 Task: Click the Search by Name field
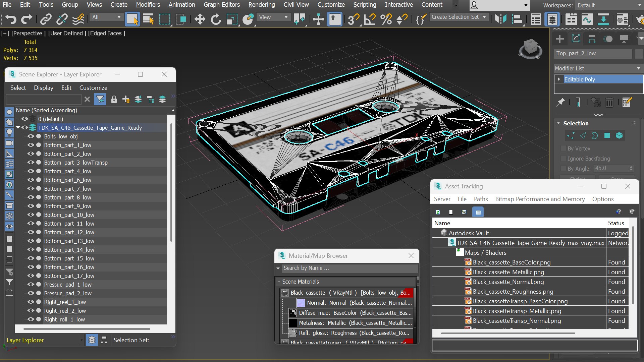click(x=351, y=268)
